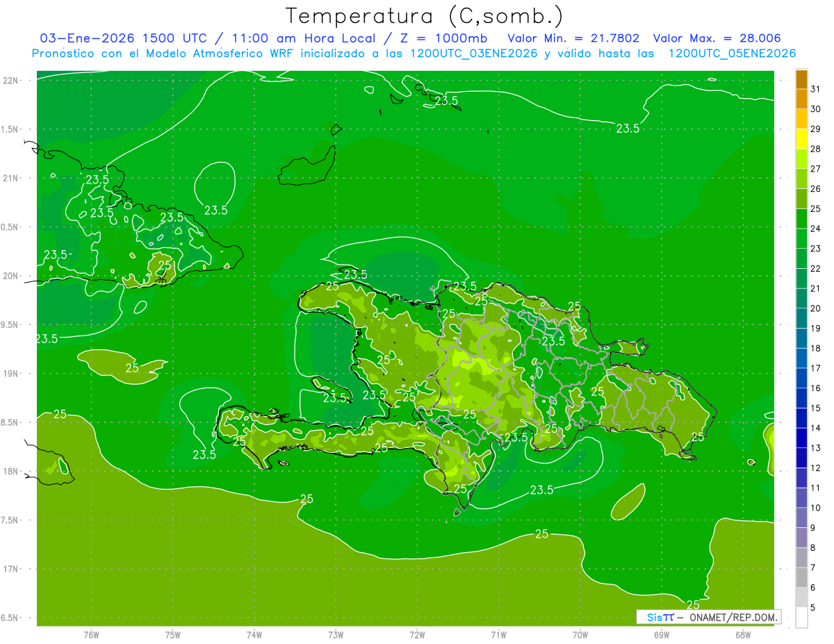Click the "5" color scale label
This screenshot has height=644, width=834.
[813, 608]
